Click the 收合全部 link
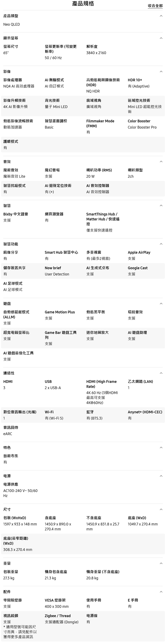 pyautogui.click(x=155, y=6)
